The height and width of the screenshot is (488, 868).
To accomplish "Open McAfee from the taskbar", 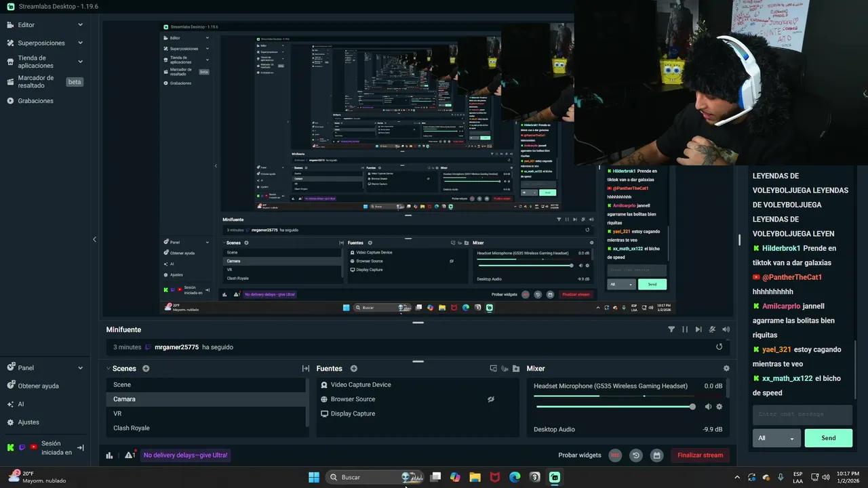I will pyautogui.click(x=495, y=477).
